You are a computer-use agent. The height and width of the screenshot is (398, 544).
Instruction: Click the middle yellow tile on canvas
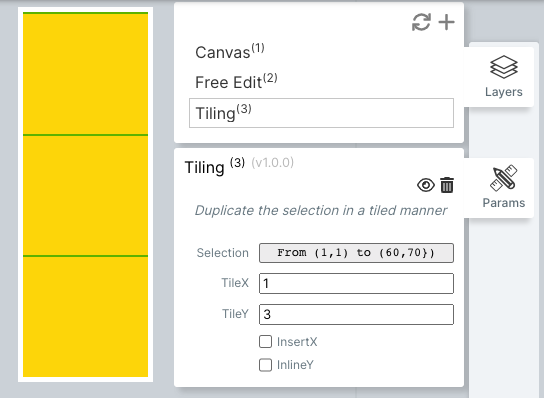click(85, 196)
